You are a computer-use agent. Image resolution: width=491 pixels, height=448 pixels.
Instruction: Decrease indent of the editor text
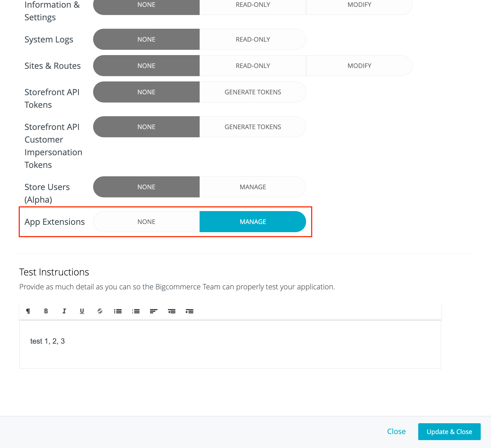(x=171, y=311)
